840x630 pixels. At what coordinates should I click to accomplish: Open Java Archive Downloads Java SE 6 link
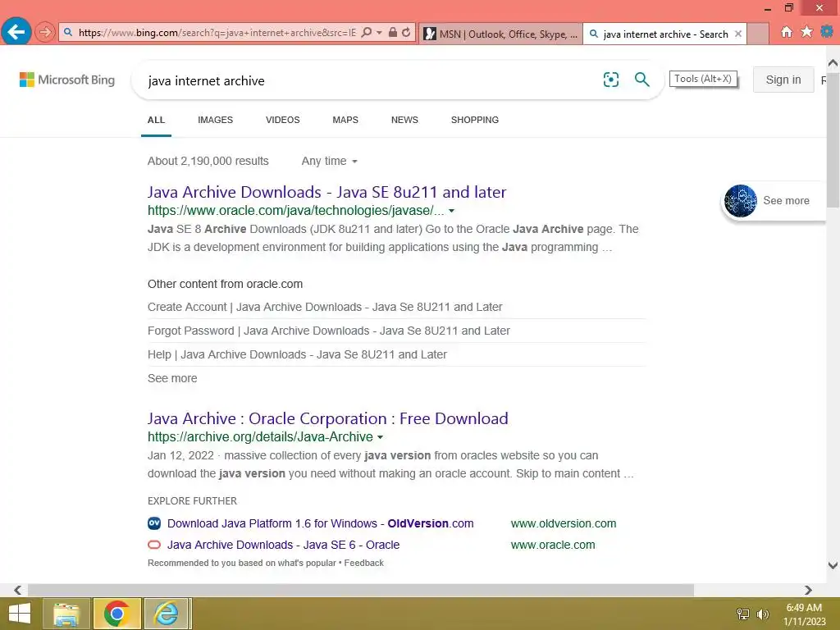tap(283, 545)
